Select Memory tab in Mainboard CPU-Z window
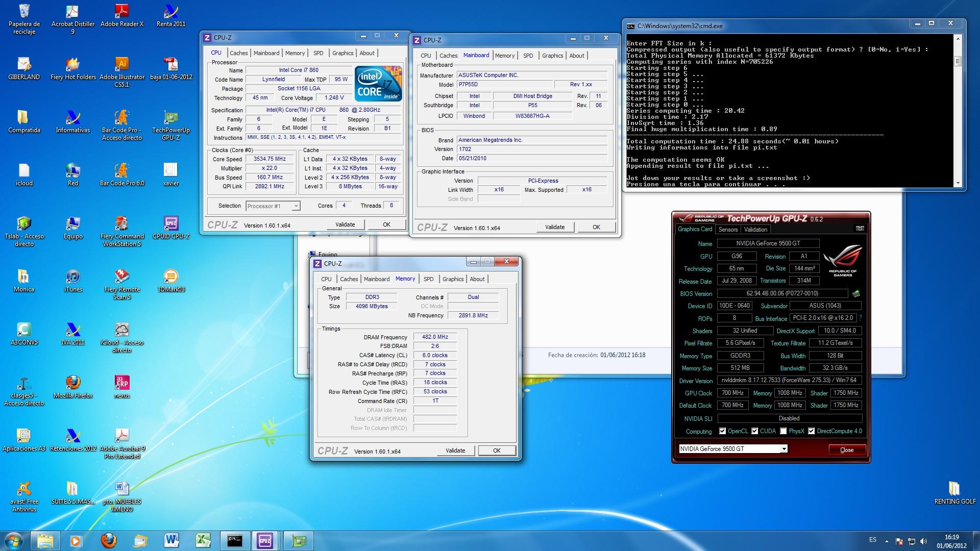 505,56
